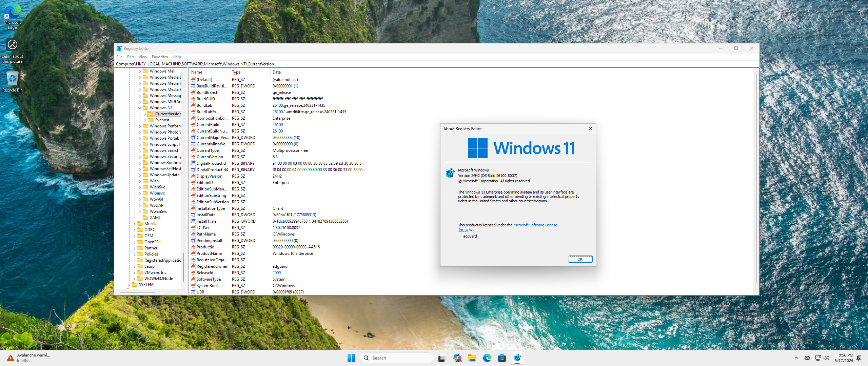This screenshot has width=868, height=366.
Task: Click the tree pane horizontal scrollbar
Action: [138, 292]
